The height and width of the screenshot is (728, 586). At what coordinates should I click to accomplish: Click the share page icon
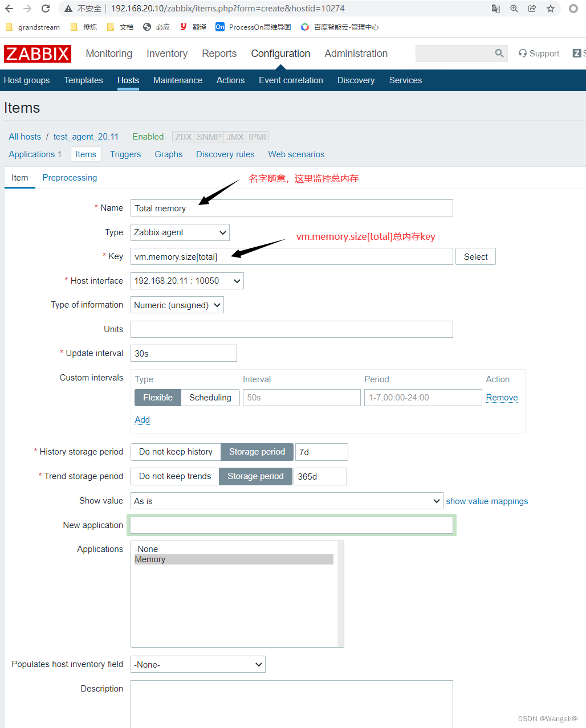(x=532, y=9)
